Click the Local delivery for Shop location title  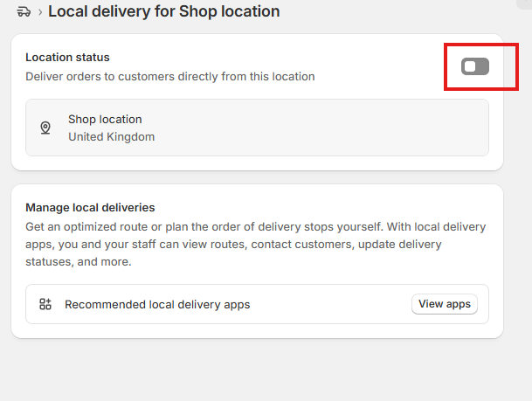(x=164, y=11)
